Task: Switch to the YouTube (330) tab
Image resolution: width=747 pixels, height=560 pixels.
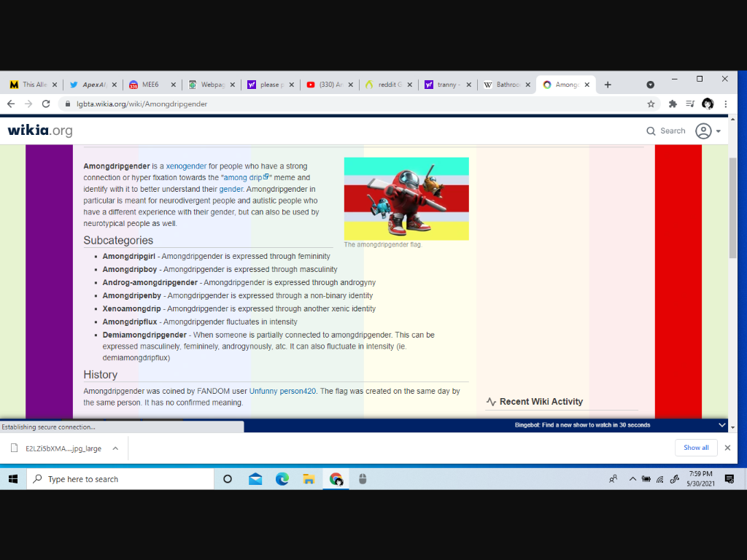Action: (329, 85)
